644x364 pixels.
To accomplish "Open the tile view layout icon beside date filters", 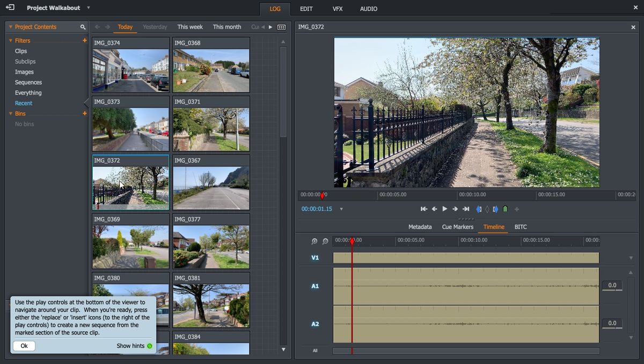I will 281,26.
